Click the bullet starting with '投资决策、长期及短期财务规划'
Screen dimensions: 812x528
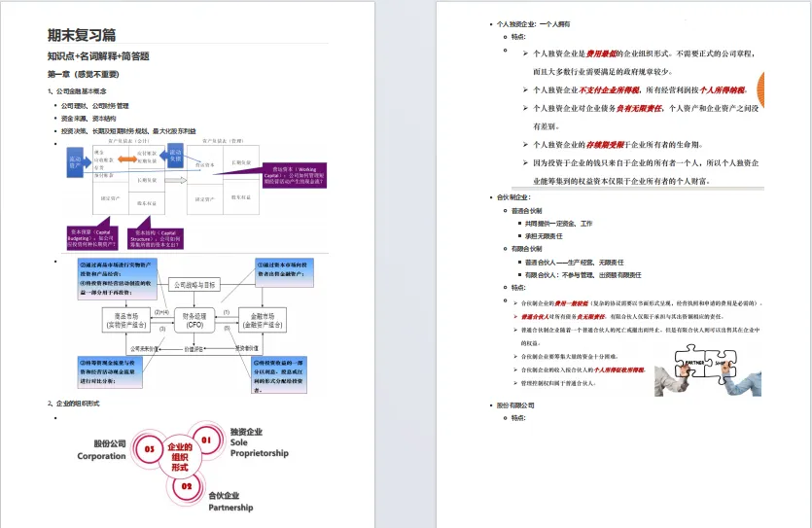click(128, 131)
